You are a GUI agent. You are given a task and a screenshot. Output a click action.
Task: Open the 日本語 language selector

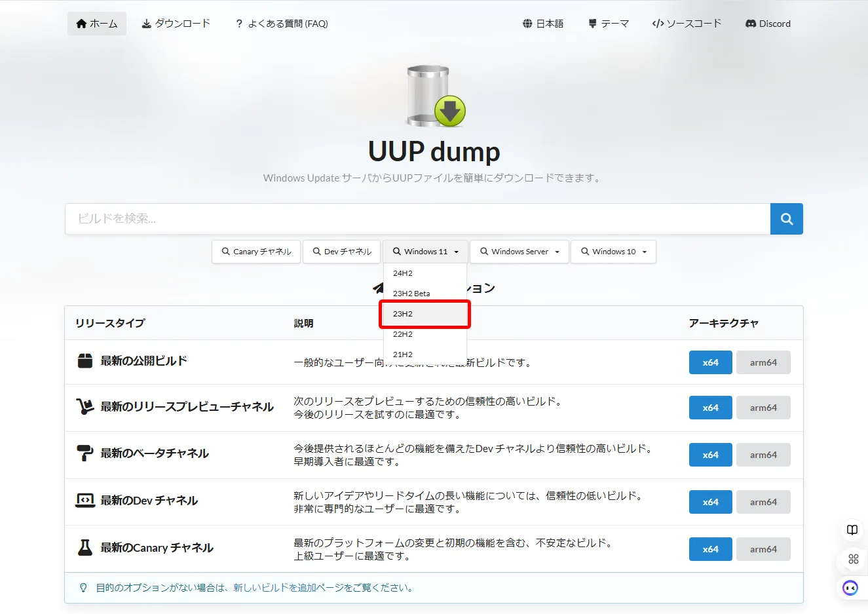(x=543, y=24)
